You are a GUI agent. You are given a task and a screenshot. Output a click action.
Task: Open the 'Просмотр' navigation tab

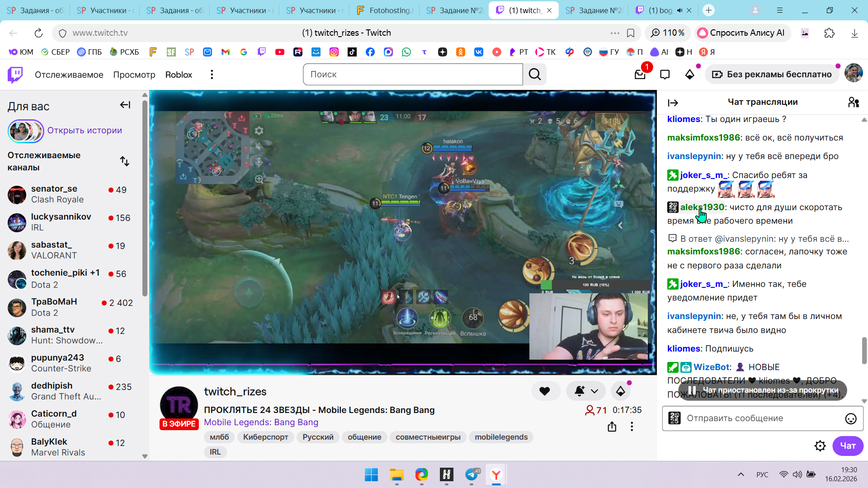pyautogui.click(x=134, y=75)
